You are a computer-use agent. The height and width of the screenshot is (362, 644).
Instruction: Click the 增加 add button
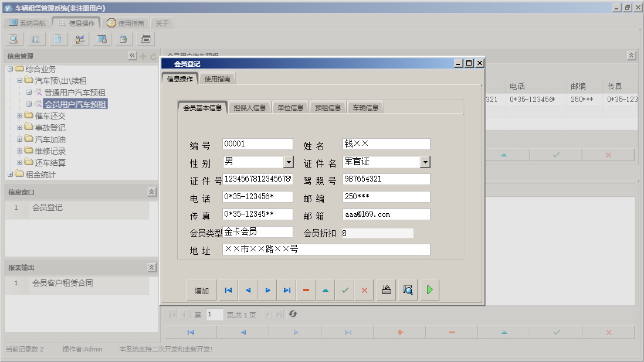(x=201, y=289)
